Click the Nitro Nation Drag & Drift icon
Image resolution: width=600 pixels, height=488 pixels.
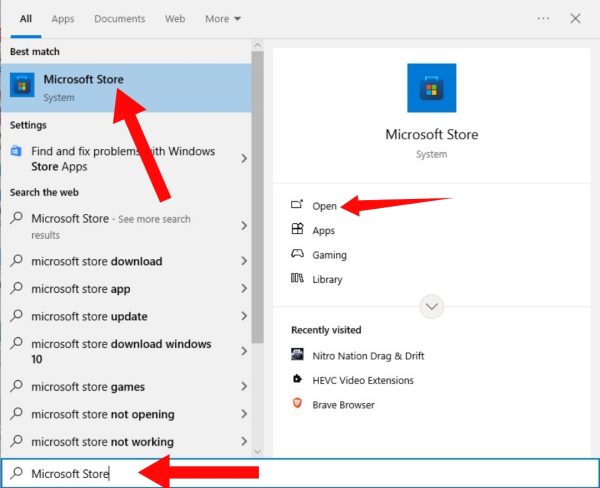297,354
